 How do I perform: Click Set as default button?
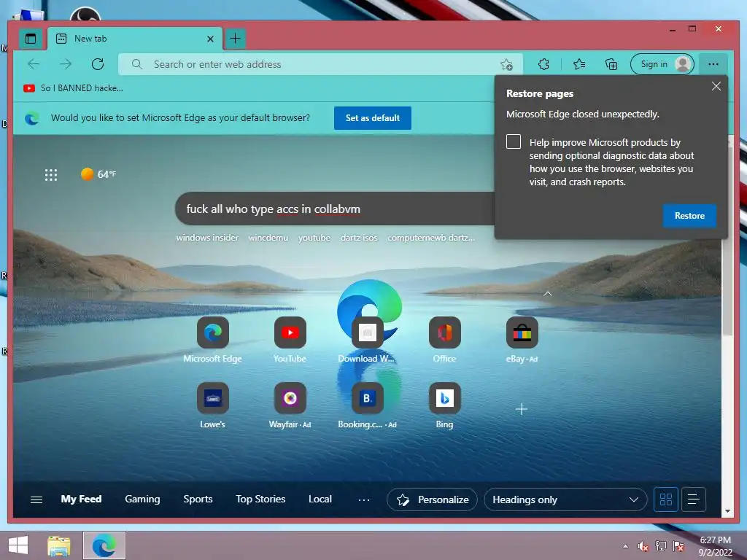point(373,118)
